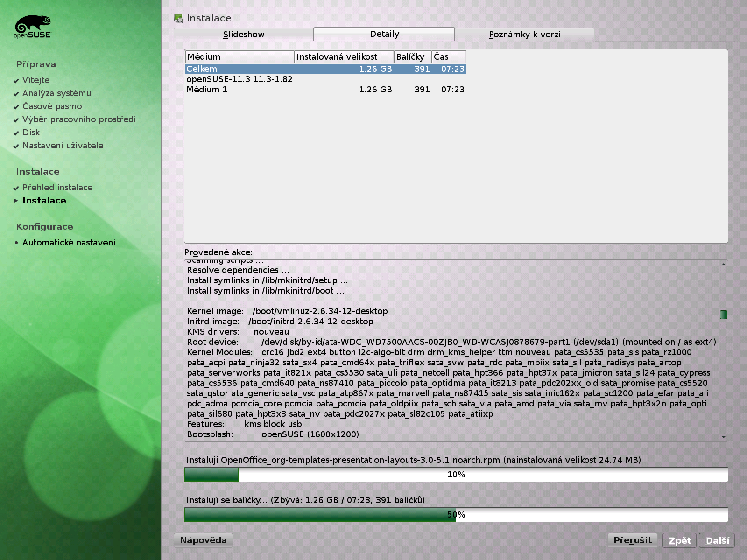Click the Provedené akce label
The image size is (747, 560).
[x=218, y=252]
